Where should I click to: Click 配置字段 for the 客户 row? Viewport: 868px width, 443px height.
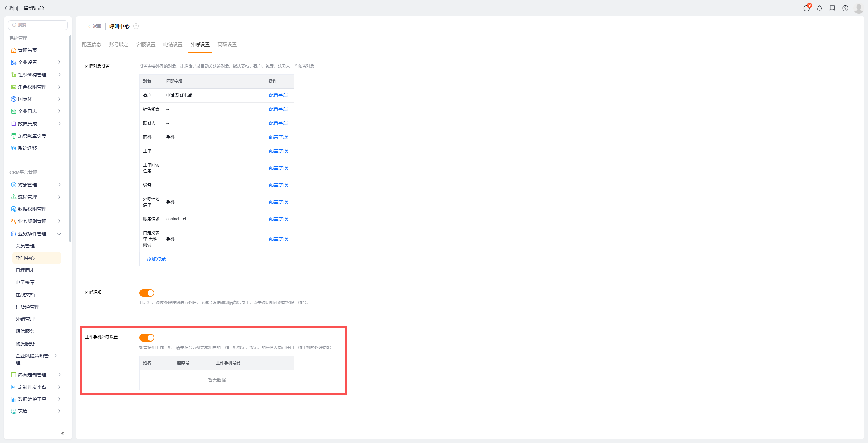(278, 95)
